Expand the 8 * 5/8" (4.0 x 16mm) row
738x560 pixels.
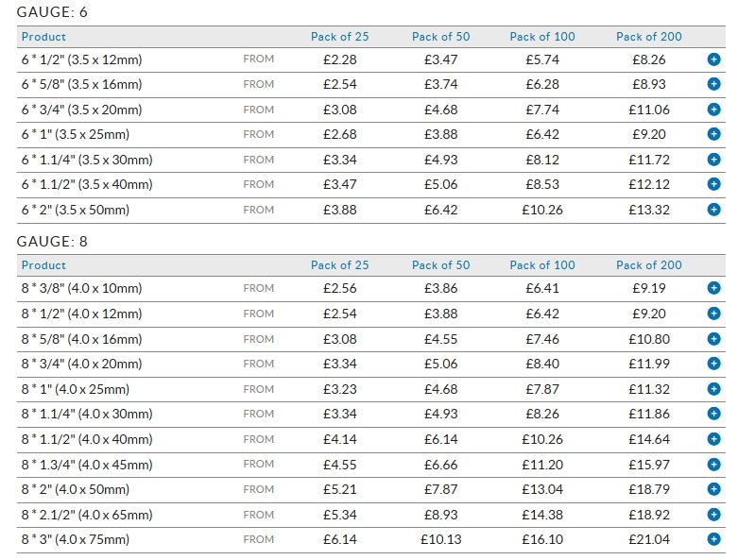(713, 339)
